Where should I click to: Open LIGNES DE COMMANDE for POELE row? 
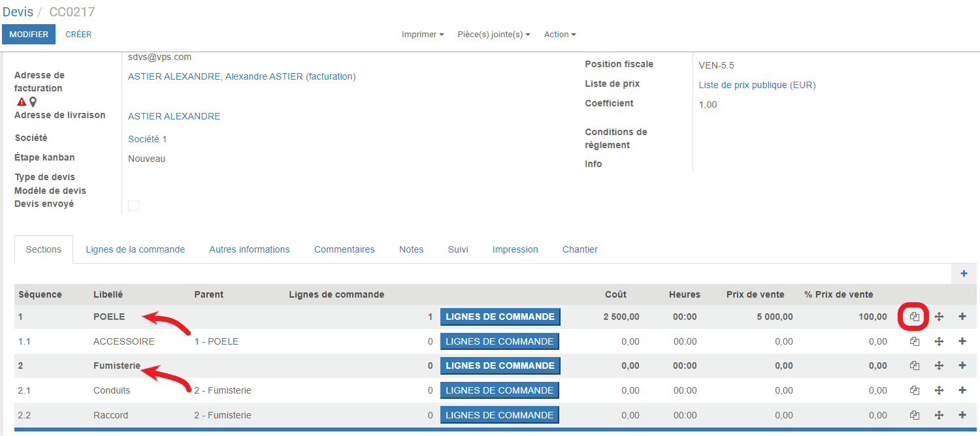(500, 317)
